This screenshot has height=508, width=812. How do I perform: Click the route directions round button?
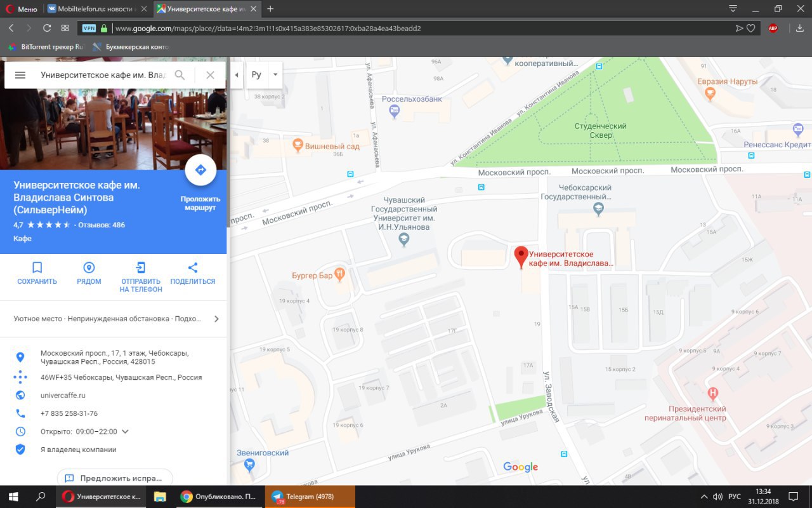coord(200,170)
